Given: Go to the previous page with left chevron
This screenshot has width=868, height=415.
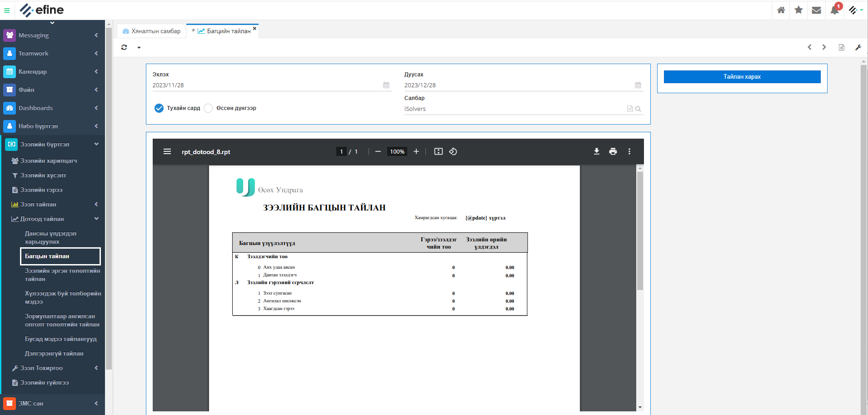Looking at the screenshot, I should [809, 47].
